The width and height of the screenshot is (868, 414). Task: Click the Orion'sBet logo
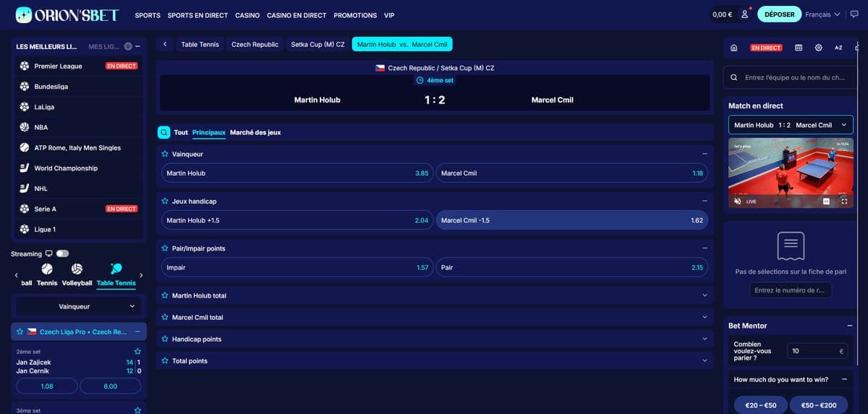[x=67, y=14]
